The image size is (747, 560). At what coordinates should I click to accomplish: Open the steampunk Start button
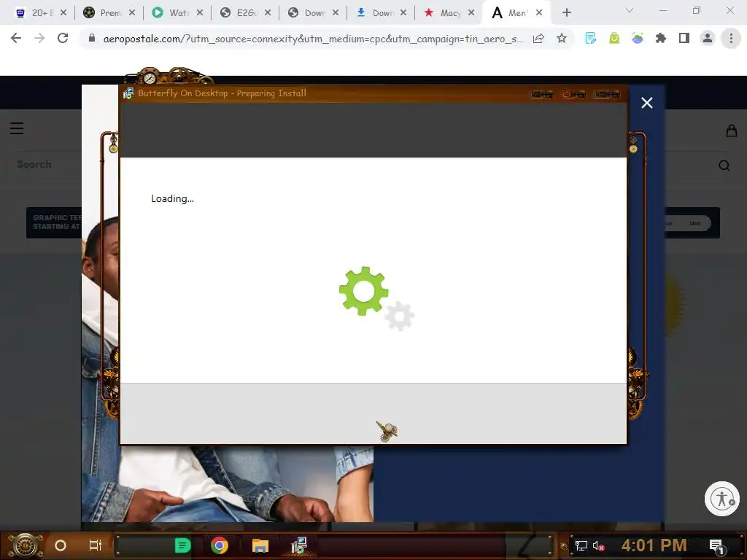(25, 545)
